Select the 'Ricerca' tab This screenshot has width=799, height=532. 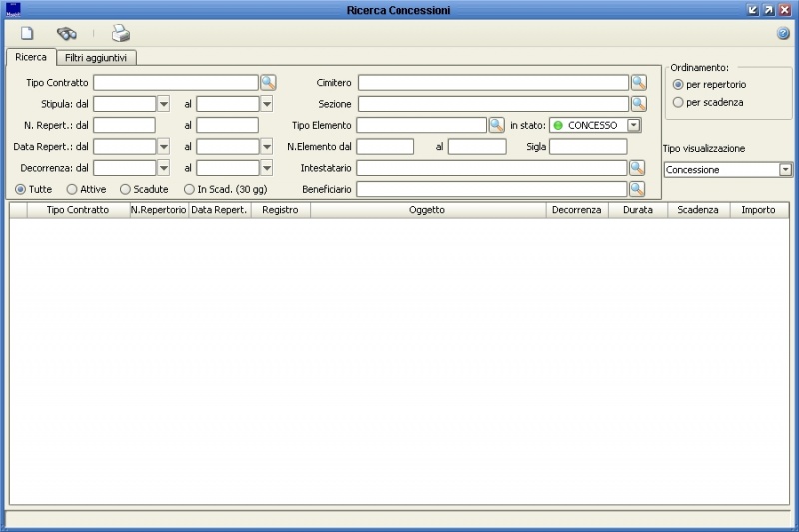point(31,58)
